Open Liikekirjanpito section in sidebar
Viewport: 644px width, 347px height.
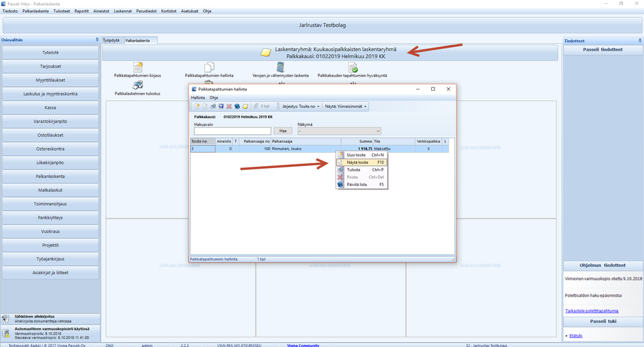[x=50, y=163]
